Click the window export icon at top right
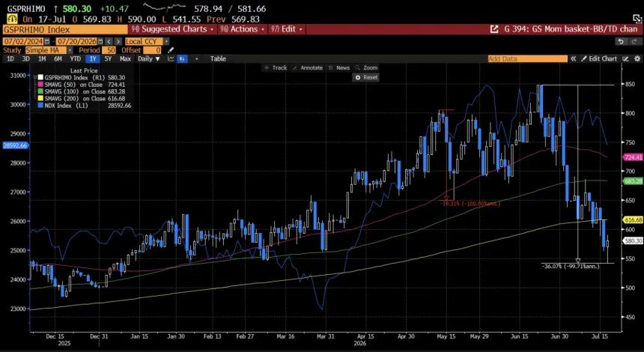This screenshot has width=644, height=352. (637, 19)
